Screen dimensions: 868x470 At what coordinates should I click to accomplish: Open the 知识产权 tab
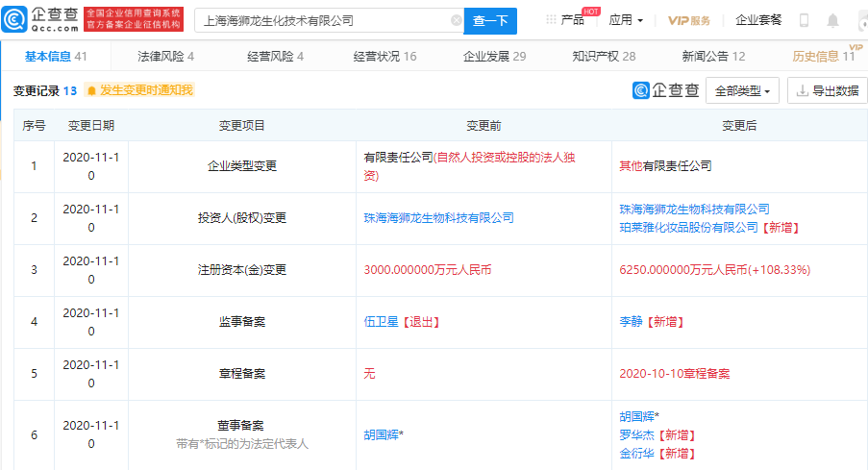[604, 56]
